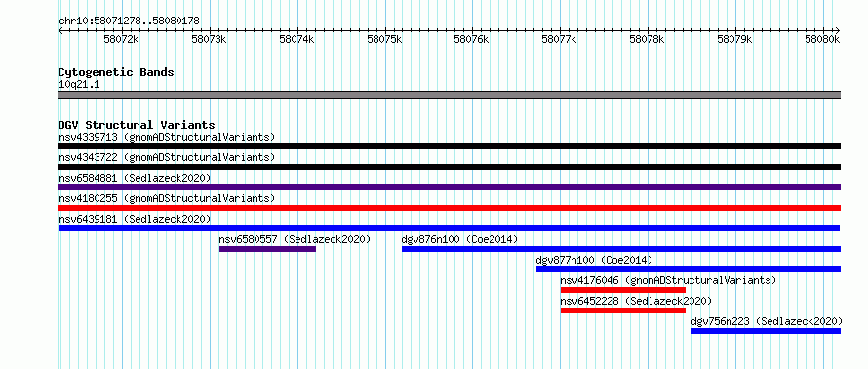Click the 58076k ruler position
The height and width of the screenshot is (369, 868).
pos(472,40)
